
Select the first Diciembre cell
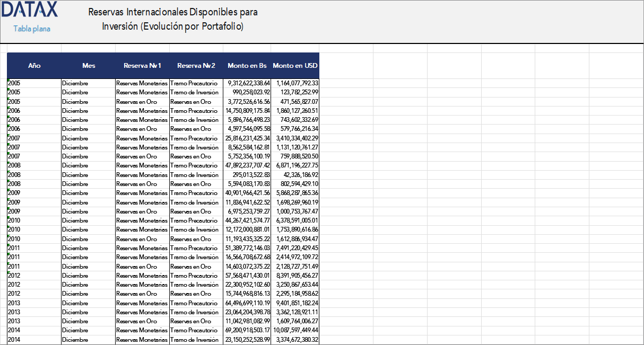click(88, 83)
